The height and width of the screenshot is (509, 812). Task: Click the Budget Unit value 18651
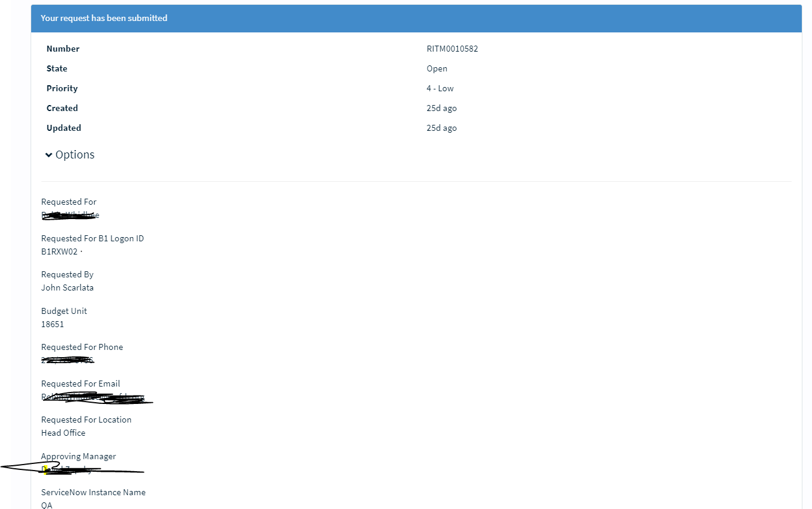(x=53, y=324)
